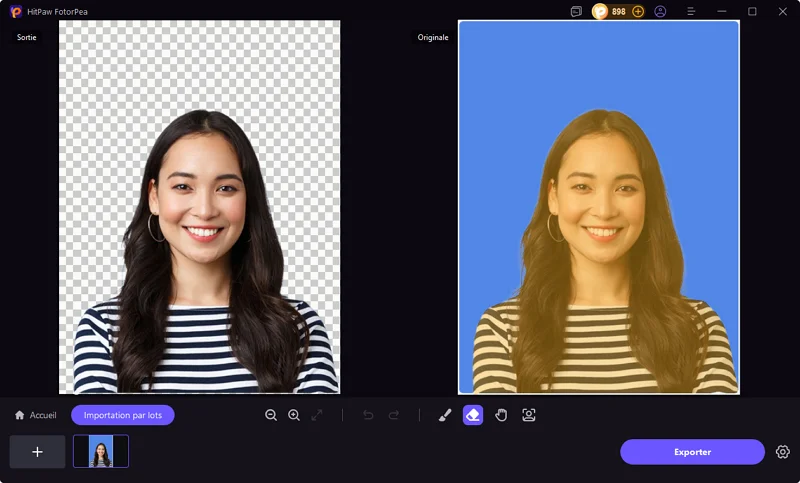Add more credits with plus coin icon

[x=638, y=12]
